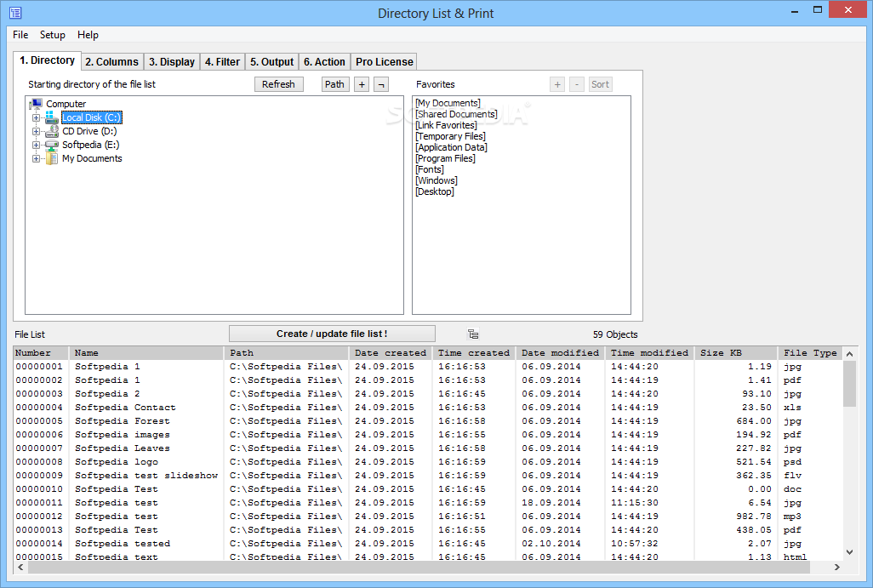Expand the Local Disk (C:) node
The image size is (873, 588).
tap(36, 117)
